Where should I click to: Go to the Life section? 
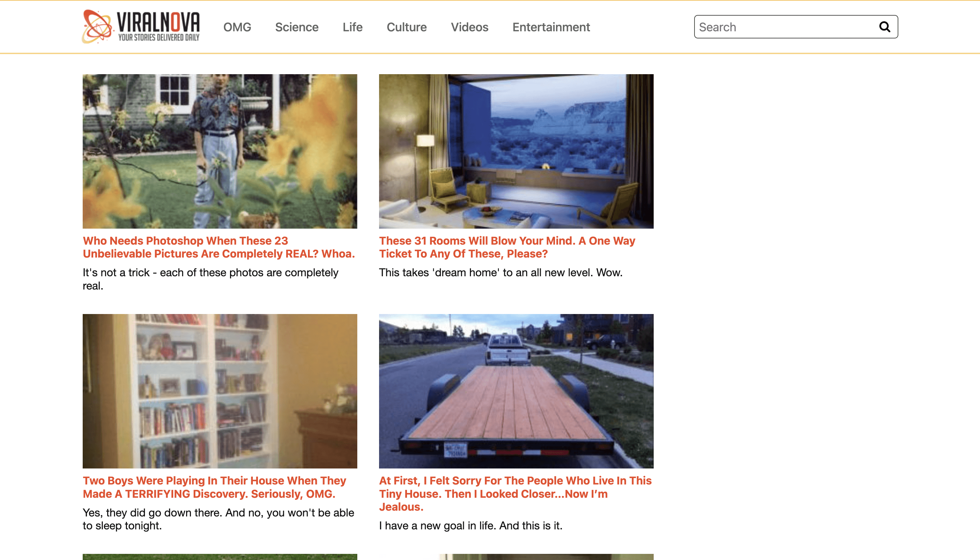click(x=352, y=27)
